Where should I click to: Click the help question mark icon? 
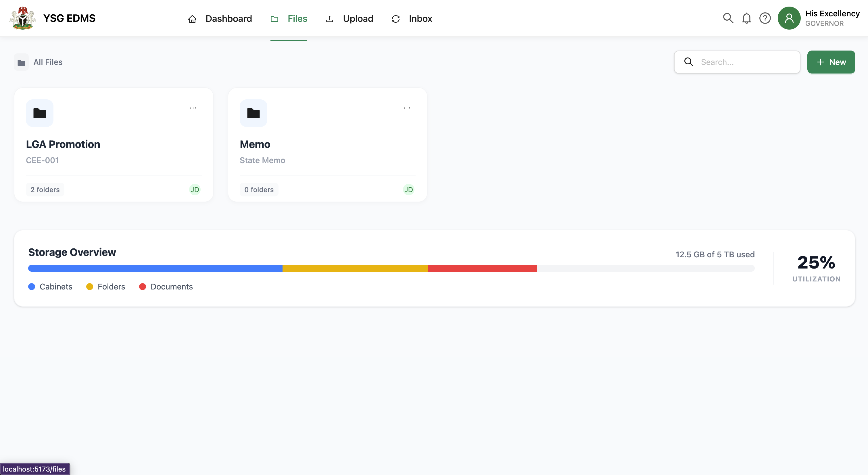click(x=765, y=18)
